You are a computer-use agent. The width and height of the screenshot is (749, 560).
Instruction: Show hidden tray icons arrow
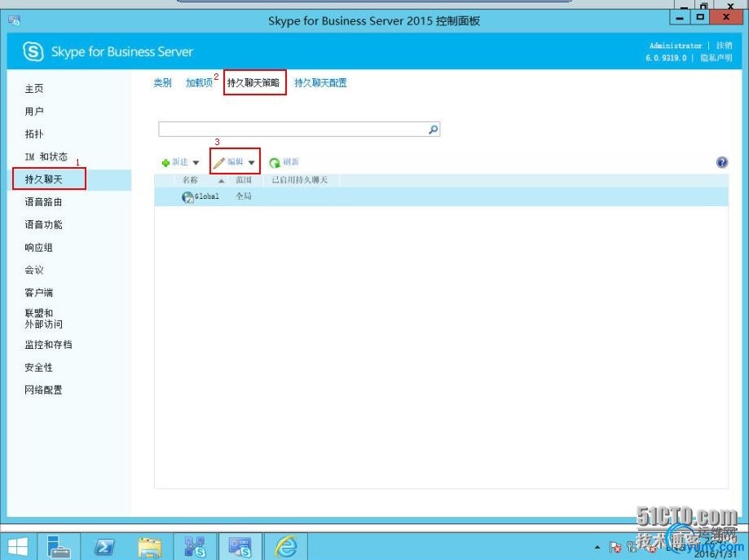[597, 547]
